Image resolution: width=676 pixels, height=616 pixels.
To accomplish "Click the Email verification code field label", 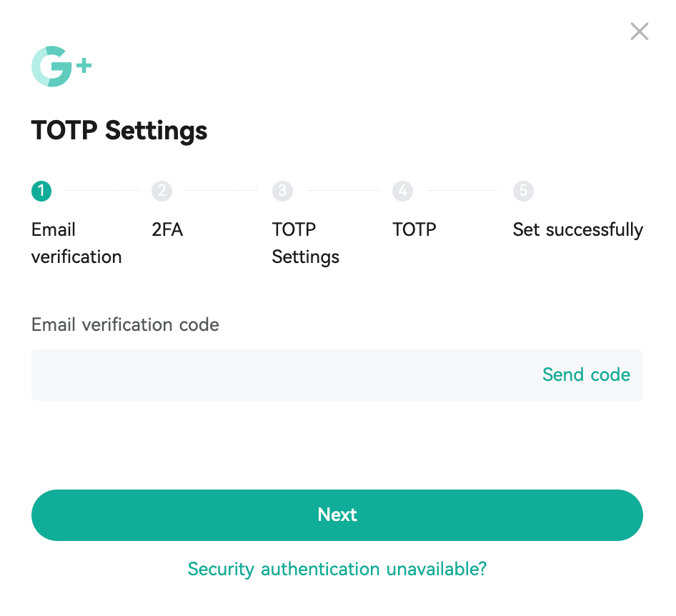I will [x=125, y=324].
